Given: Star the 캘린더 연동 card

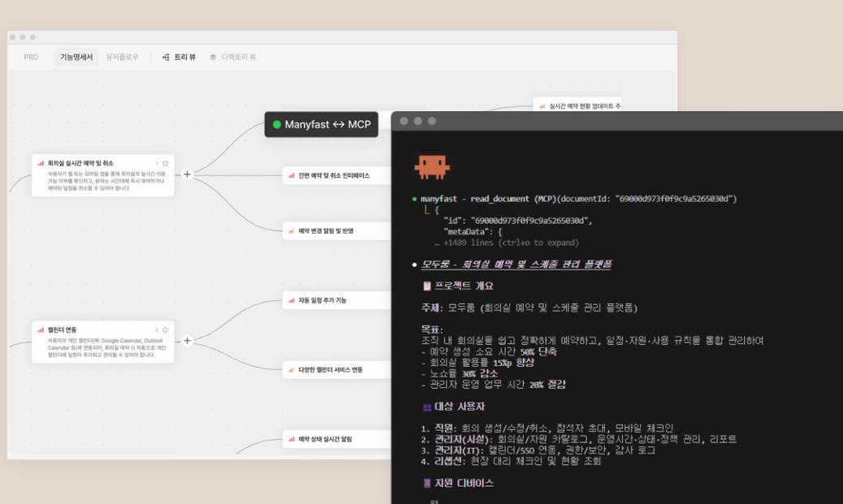Looking at the screenshot, I should (x=165, y=330).
